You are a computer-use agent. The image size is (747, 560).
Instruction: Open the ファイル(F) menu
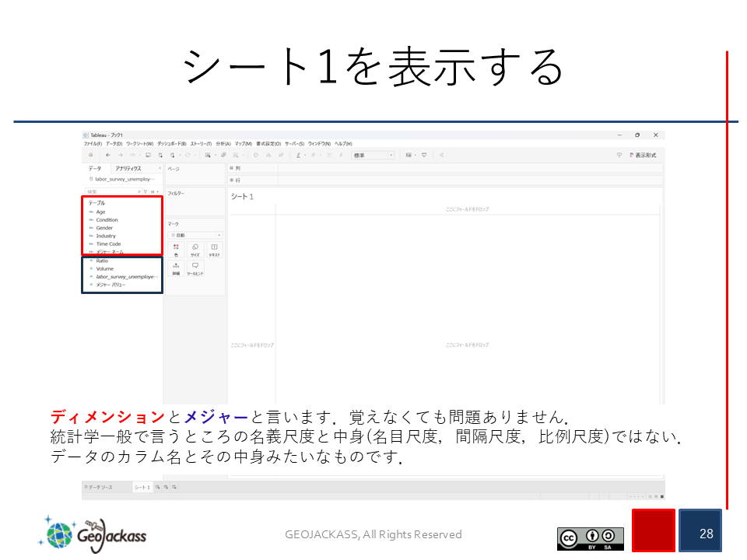[93, 144]
